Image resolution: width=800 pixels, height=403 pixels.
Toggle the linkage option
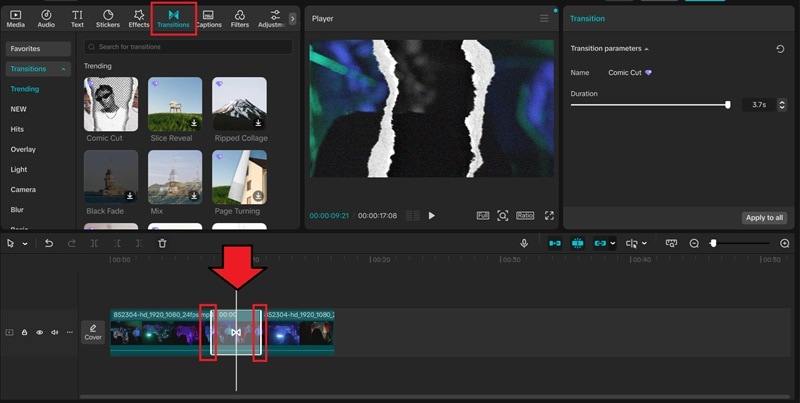coord(600,244)
